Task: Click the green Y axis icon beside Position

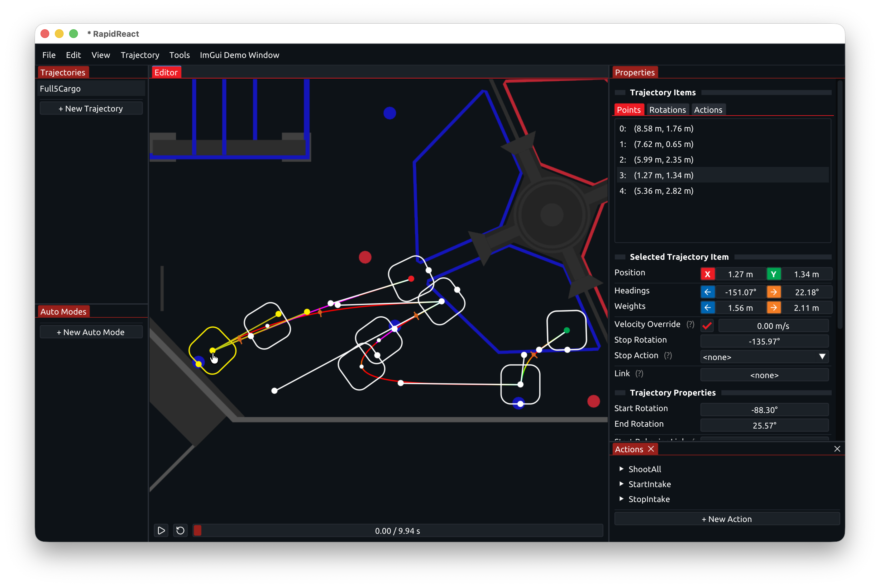Action: (x=773, y=274)
